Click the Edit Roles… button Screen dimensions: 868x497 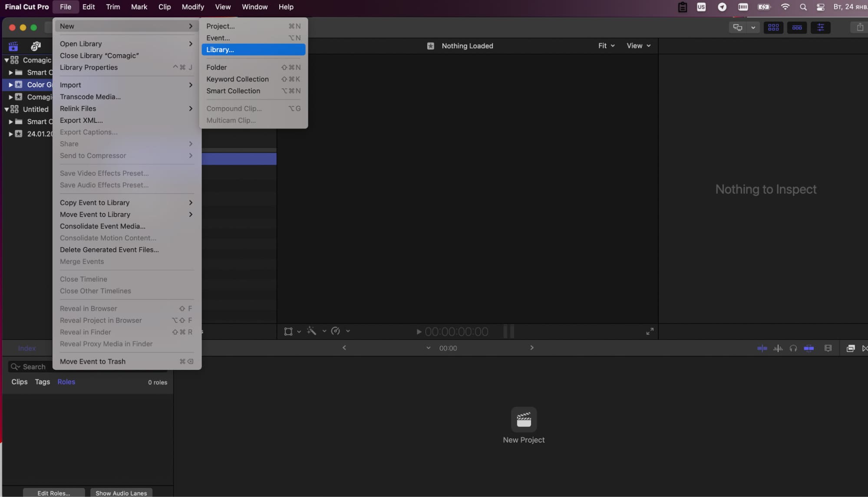point(53,493)
